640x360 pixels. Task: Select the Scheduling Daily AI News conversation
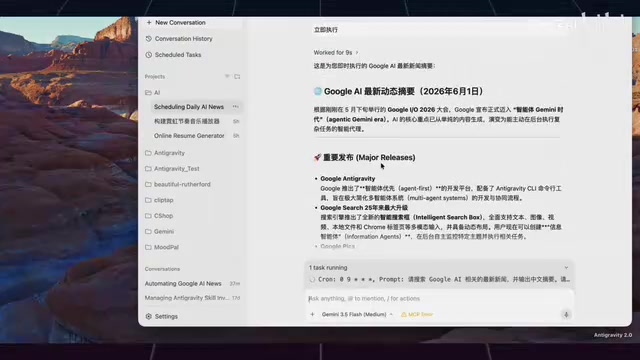[189, 107]
